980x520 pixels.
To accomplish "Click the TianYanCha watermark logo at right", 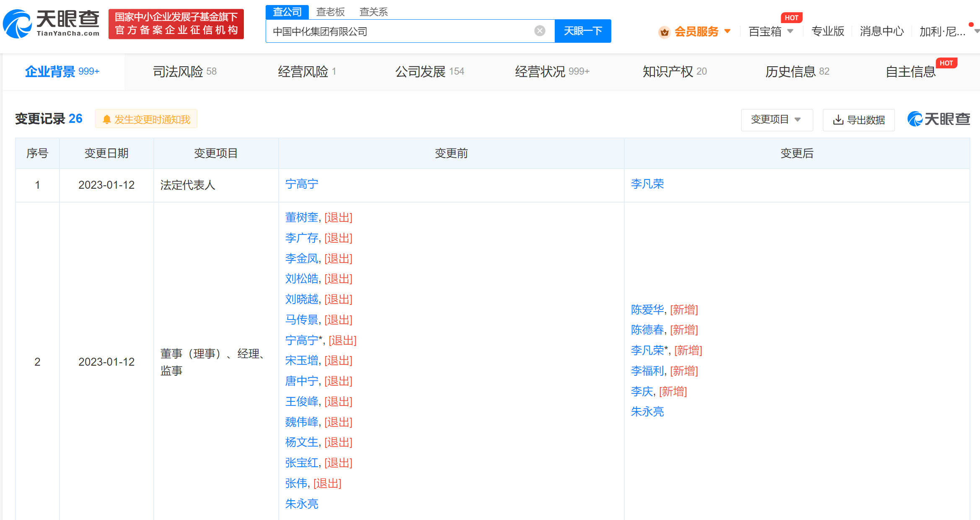I will point(939,119).
